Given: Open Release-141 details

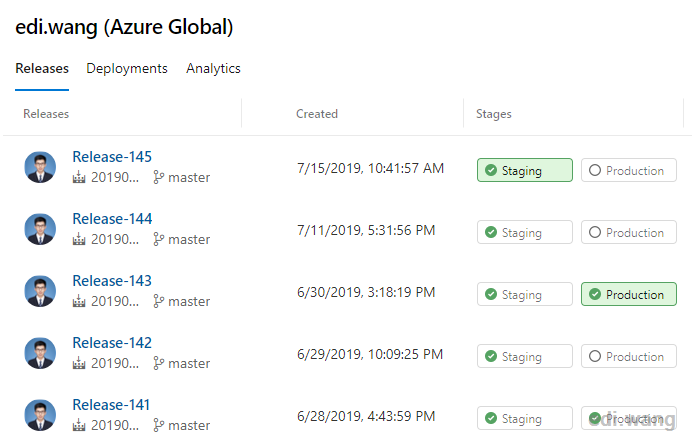Looking at the screenshot, I should tap(111, 405).
